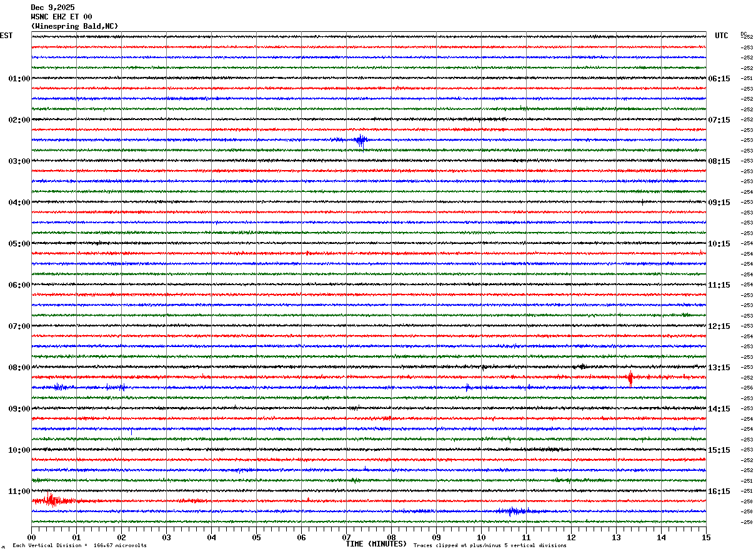The height and width of the screenshot is (554, 756).
Task: Click the TIME (MINUTES) axis label
Action: pyautogui.click(x=376, y=544)
